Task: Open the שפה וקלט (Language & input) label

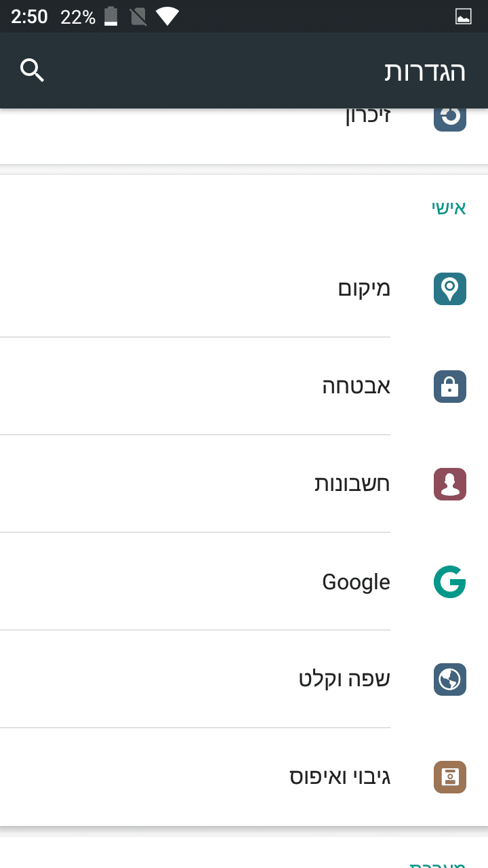Action: [x=344, y=679]
